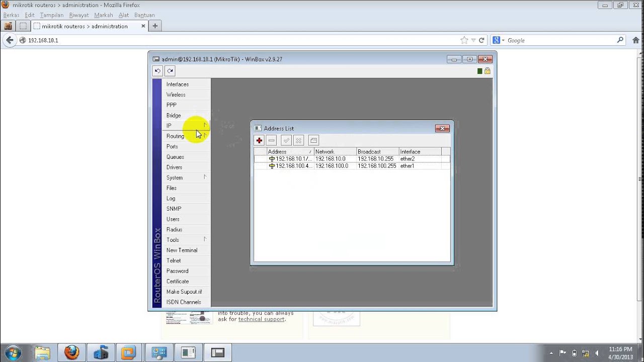Sort by the Interface column header
The width and height of the screenshot is (644, 362).
pyautogui.click(x=420, y=151)
